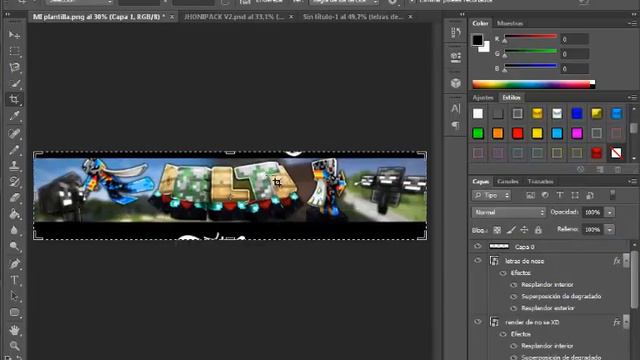Click the foreground color swatch
The image size is (640, 360).
click(x=478, y=40)
